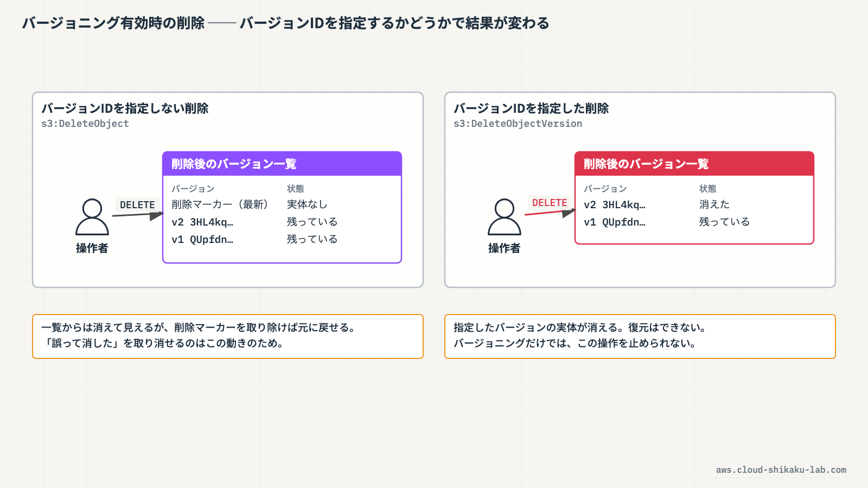Click the red 削除後のバージョン一覧 header

coord(694,164)
